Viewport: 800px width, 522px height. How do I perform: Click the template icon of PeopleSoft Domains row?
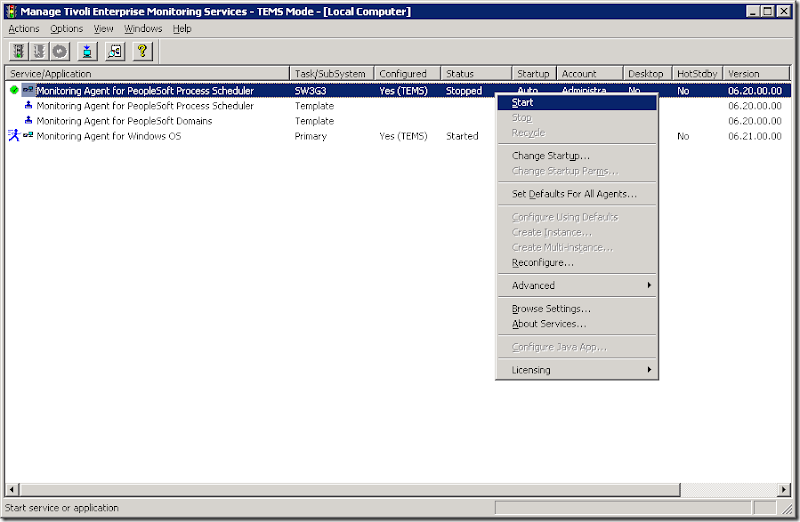pyautogui.click(x=29, y=120)
